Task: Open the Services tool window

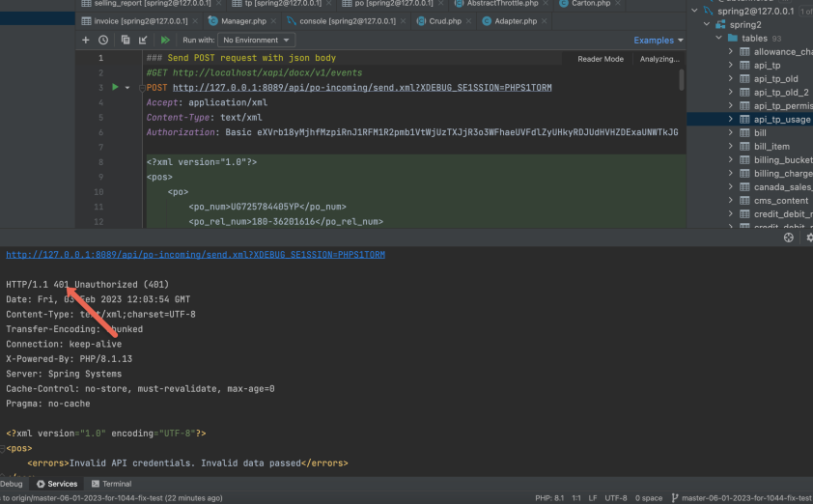Action: tap(57, 484)
